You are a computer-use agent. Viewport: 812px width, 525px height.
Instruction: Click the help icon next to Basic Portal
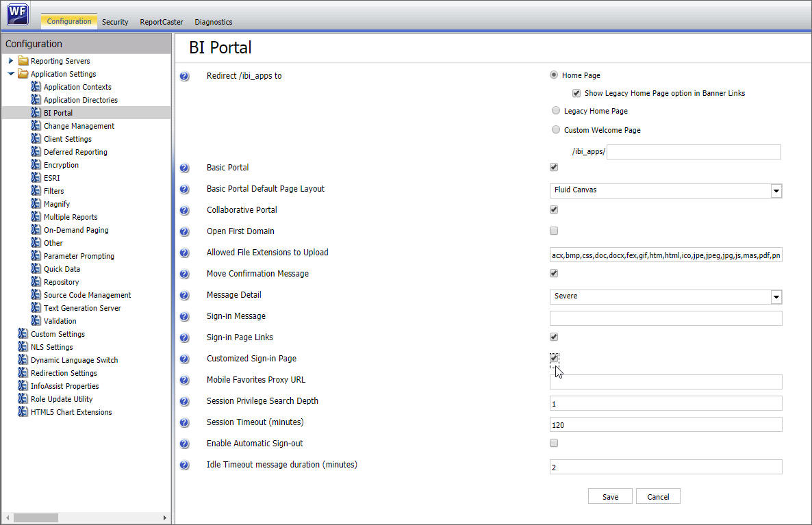[x=184, y=168]
